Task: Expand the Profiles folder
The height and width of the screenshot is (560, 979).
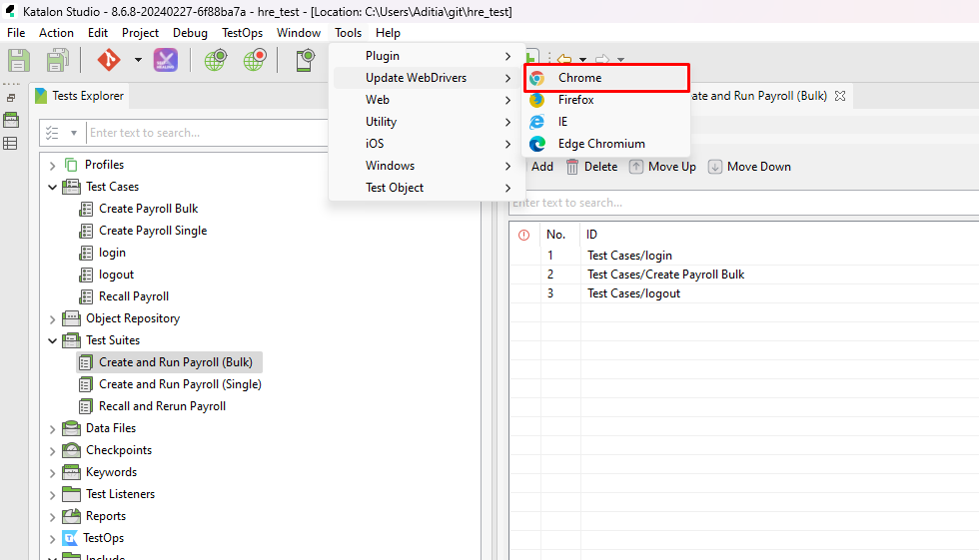Action: 52,166
